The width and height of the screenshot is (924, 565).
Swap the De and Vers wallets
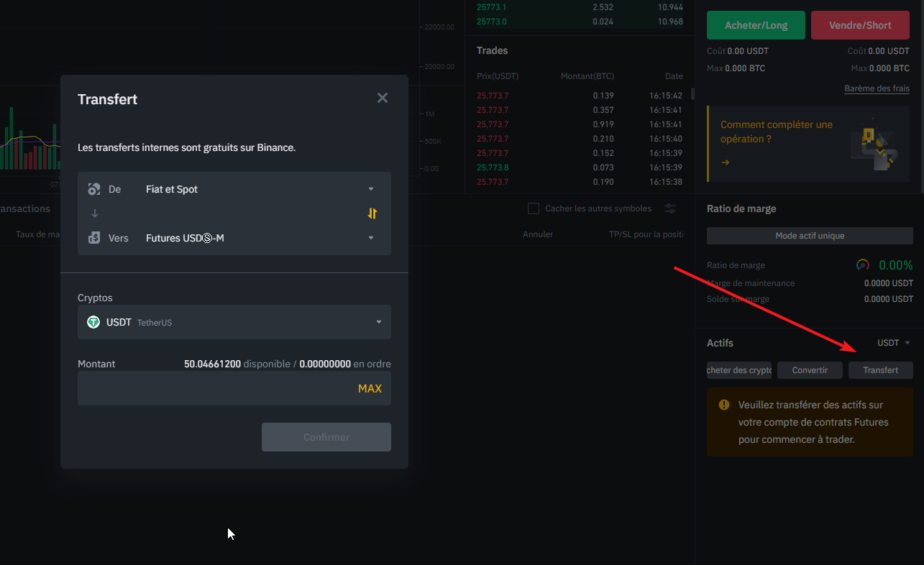click(x=372, y=213)
